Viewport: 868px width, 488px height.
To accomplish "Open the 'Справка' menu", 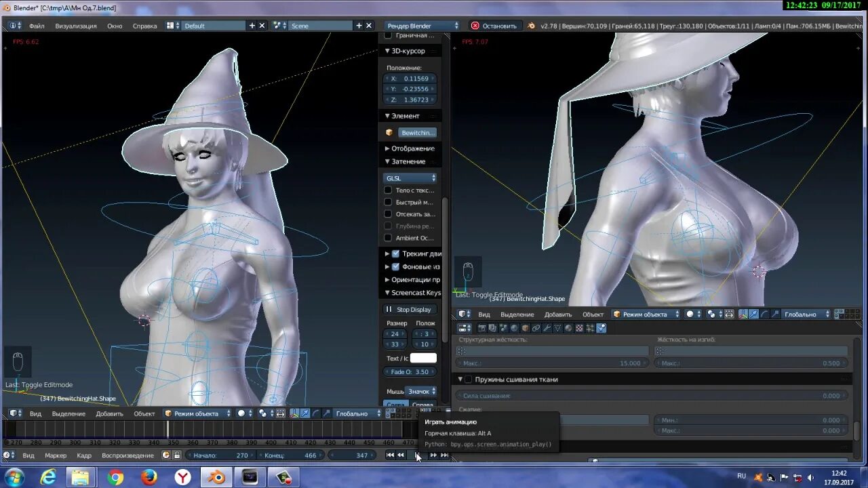I will pos(144,26).
